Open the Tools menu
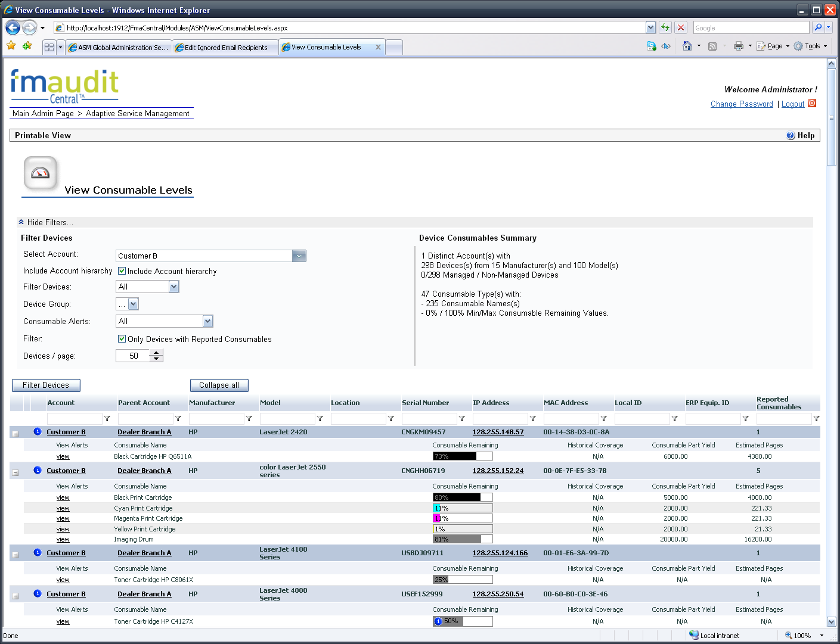 point(811,46)
